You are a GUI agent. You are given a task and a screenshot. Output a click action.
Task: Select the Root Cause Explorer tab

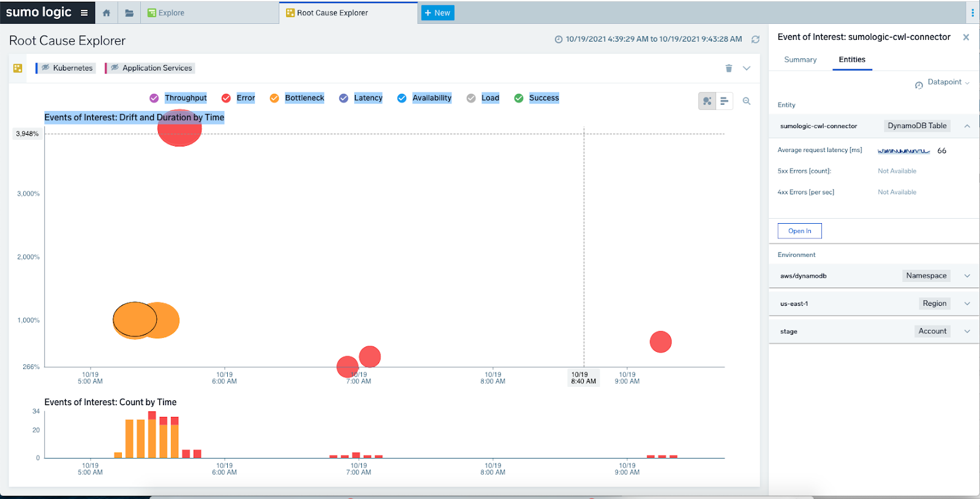click(x=348, y=13)
